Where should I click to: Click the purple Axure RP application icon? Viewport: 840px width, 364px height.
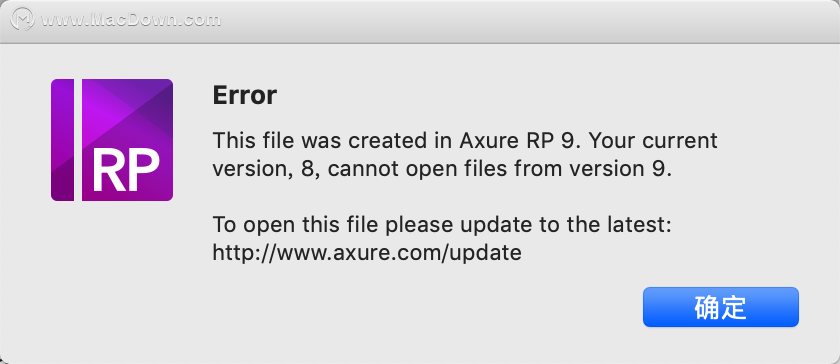pyautogui.click(x=112, y=140)
